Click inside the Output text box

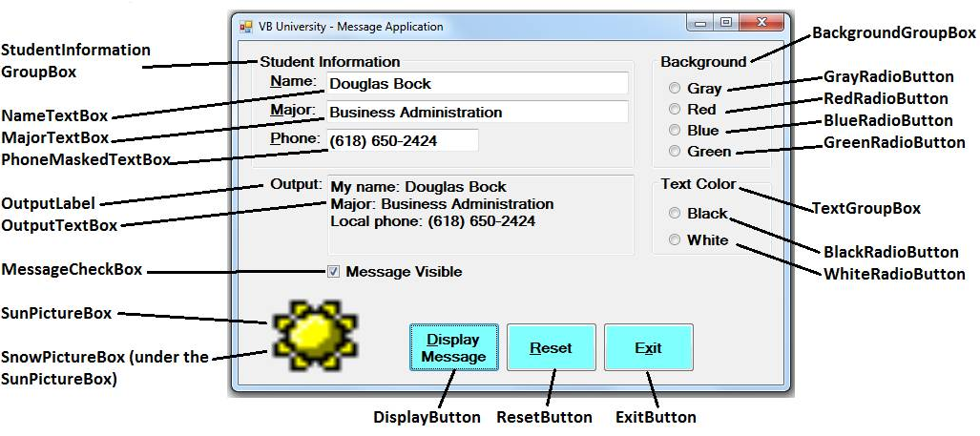tap(480, 215)
